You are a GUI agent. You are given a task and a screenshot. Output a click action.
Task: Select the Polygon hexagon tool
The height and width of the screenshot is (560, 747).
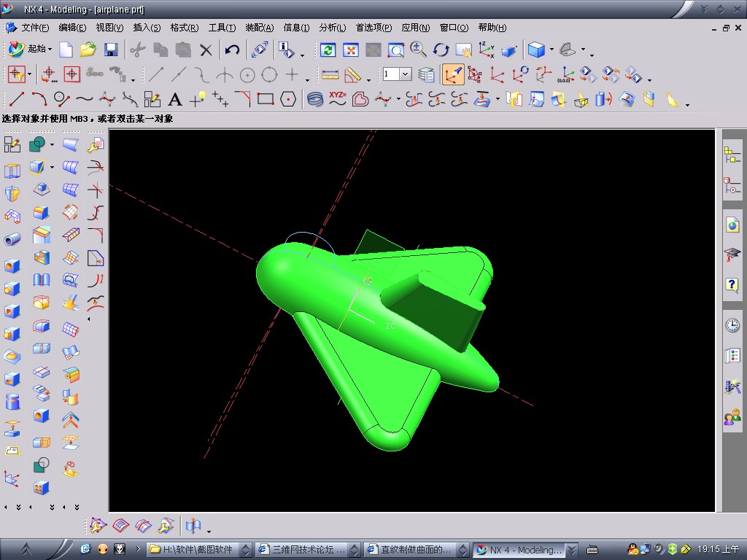[288, 99]
